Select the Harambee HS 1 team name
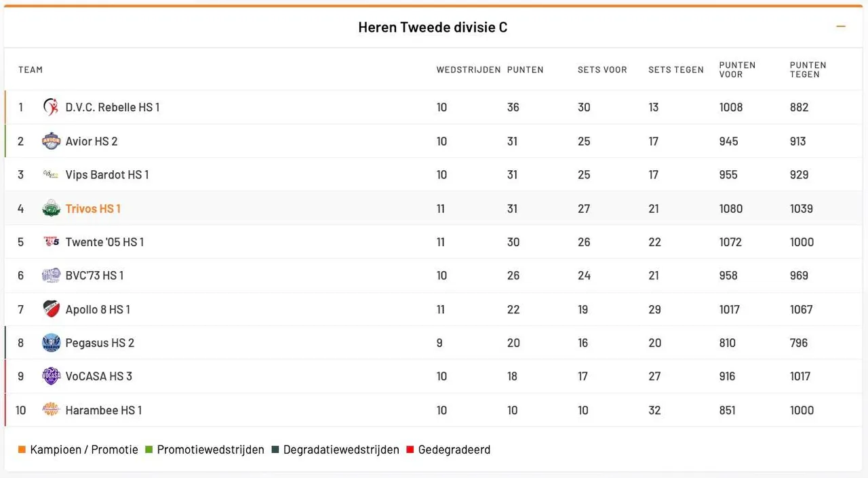Screen dimensions: 868x478 [x=104, y=410]
